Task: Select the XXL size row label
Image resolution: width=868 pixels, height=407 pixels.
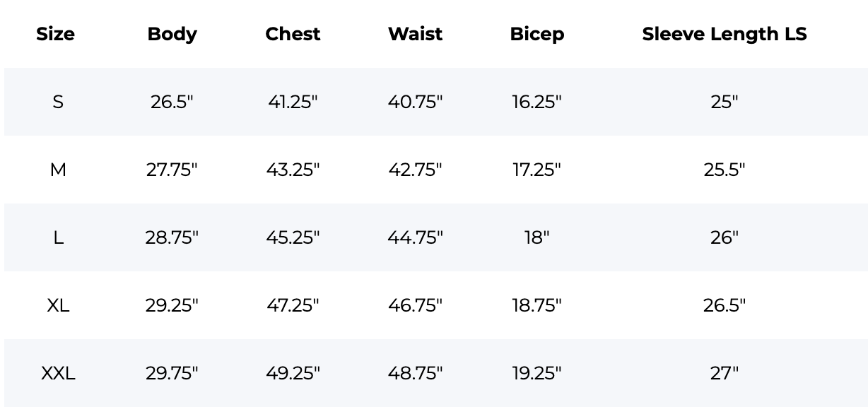Action: pos(58,373)
